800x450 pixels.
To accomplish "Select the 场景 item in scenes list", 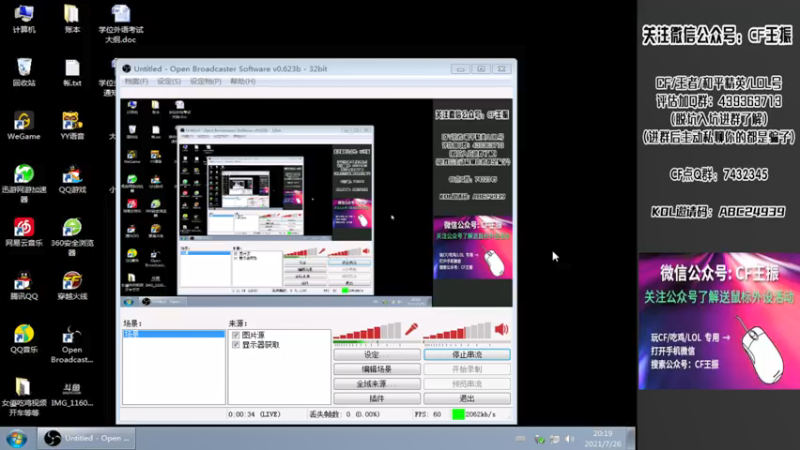I will tap(173, 334).
